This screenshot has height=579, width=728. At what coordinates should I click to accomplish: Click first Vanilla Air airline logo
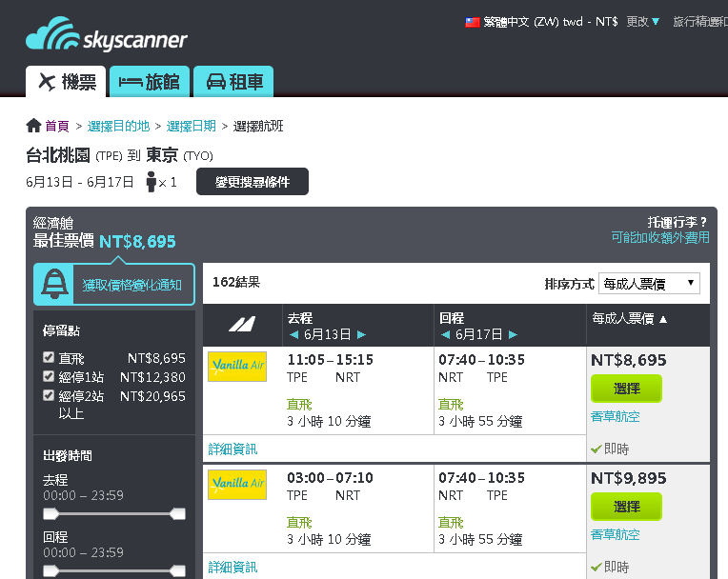[x=237, y=367]
